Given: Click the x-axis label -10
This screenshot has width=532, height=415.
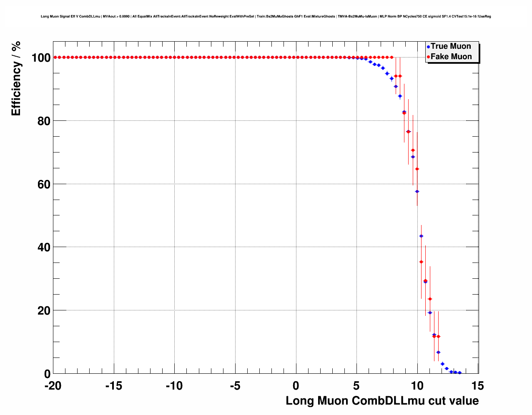Looking at the screenshot, I should pyautogui.click(x=174, y=386).
